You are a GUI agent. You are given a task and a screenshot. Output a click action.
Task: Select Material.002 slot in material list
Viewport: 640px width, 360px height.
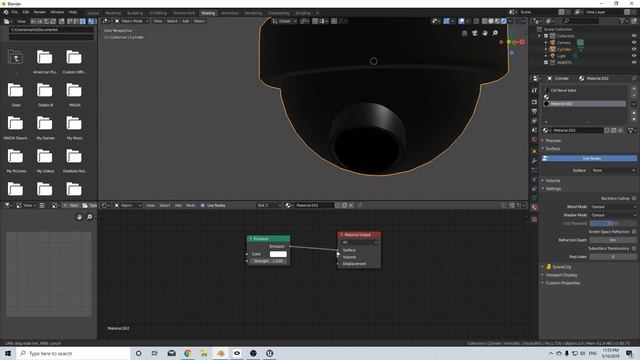tap(584, 104)
